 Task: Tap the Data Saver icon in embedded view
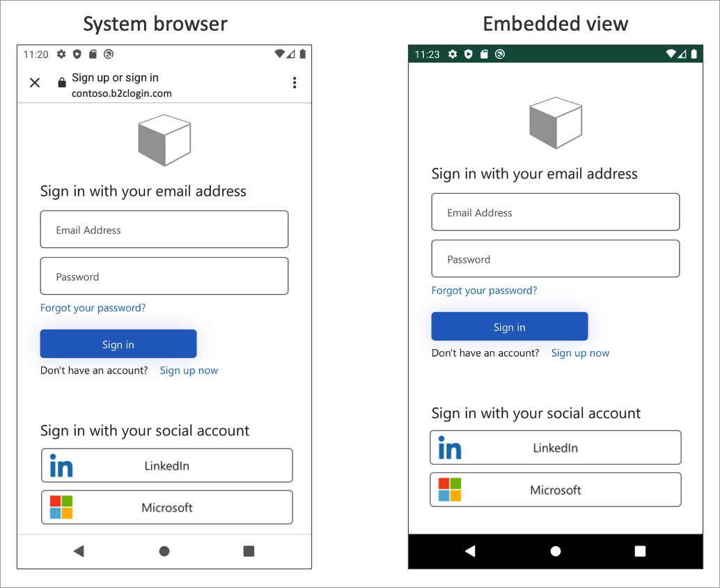coord(501,54)
